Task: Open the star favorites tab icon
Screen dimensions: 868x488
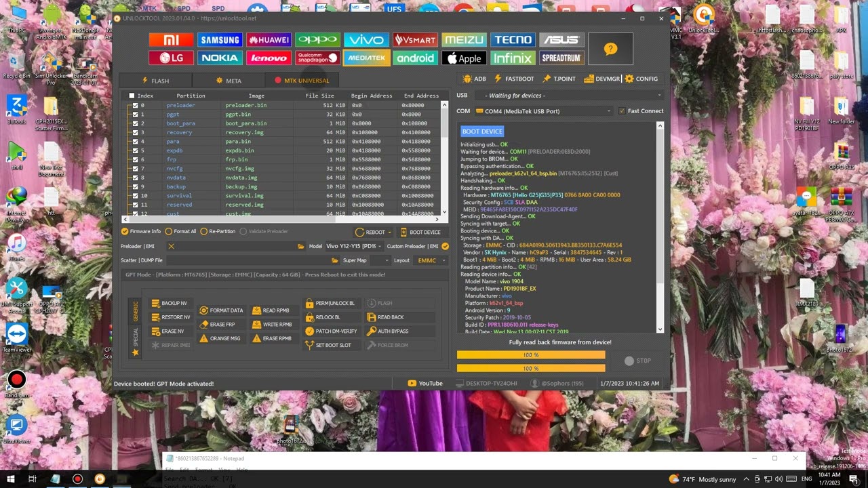Action: pos(135,352)
